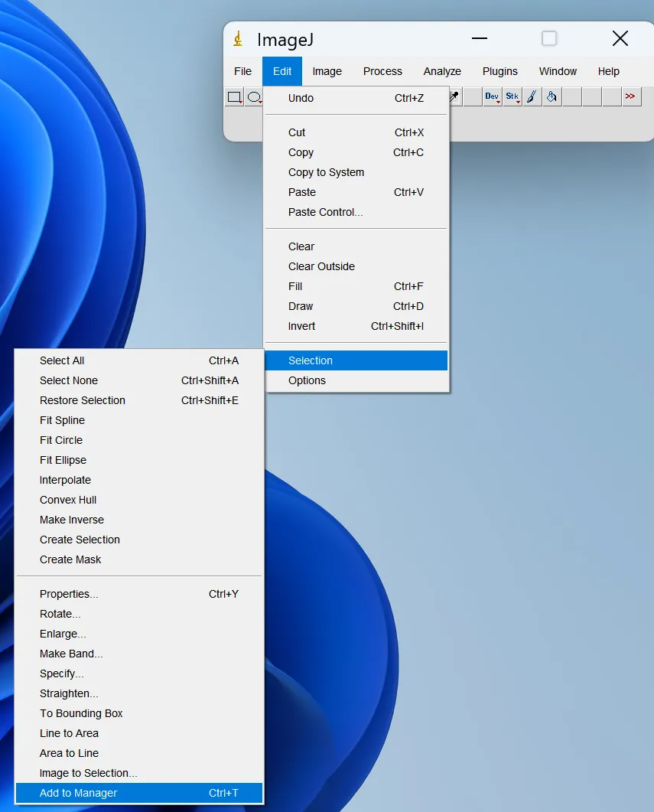This screenshot has height=812, width=654.
Task: Open the Help menu
Action: point(608,71)
